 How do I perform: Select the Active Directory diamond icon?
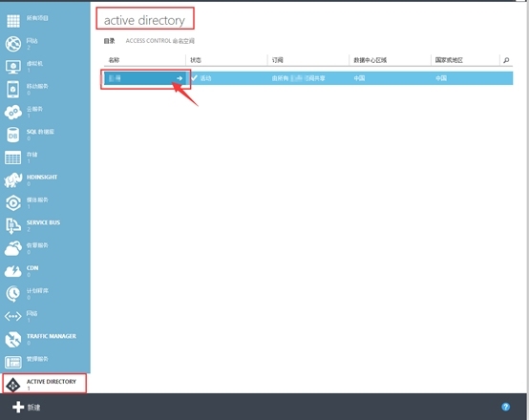pyautogui.click(x=13, y=385)
